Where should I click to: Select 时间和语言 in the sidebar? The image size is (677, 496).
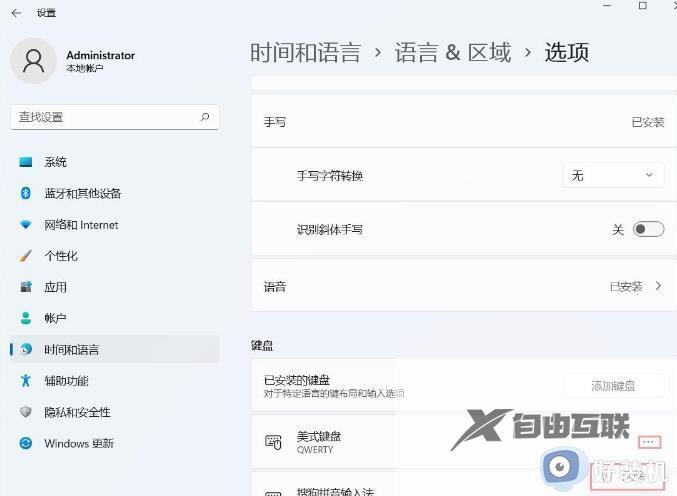[114, 349]
